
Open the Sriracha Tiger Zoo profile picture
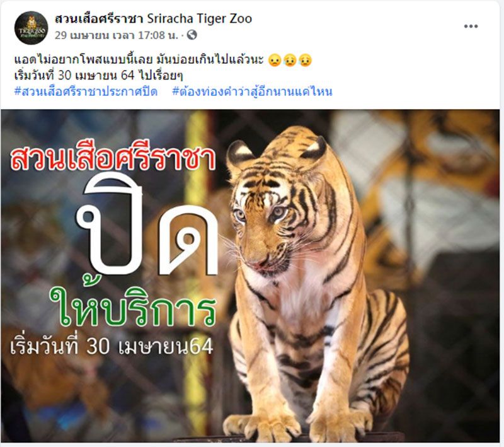click(x=31, y=28)
